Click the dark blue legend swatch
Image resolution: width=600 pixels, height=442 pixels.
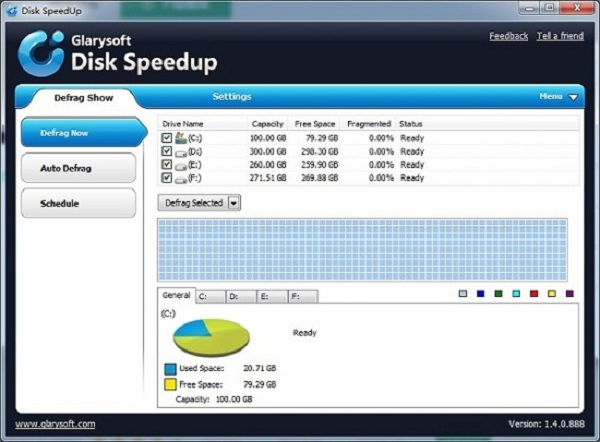pos(481,294)
